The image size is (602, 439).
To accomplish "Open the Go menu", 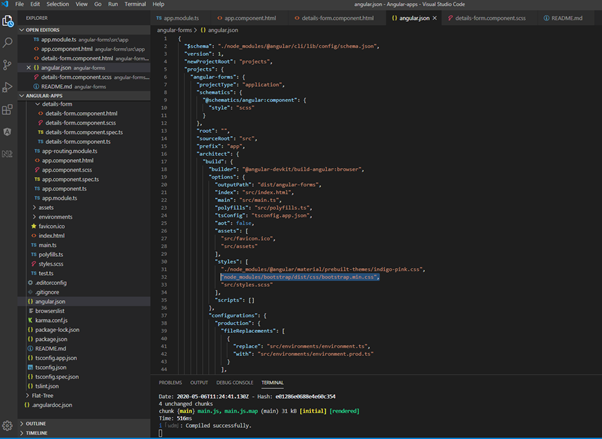I will point(98,4).
